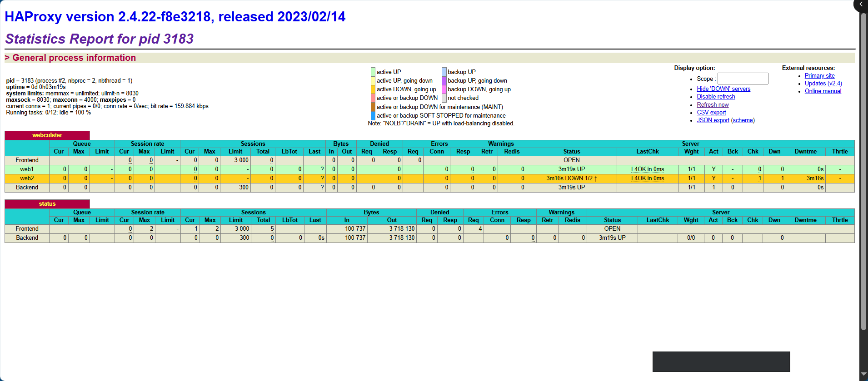Select web1 server row name
Image resolution: width=868 pixels, height=381 pixels.
[27, 169]
